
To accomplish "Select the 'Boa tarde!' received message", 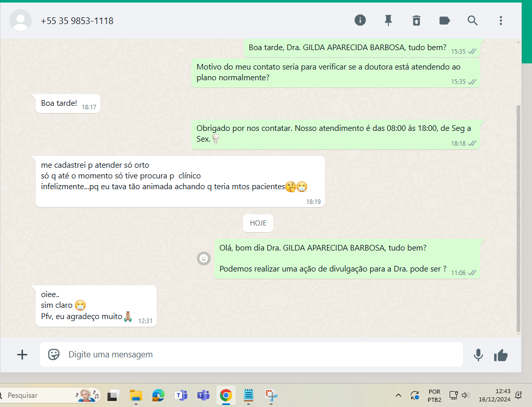I will tap(68, 103).
